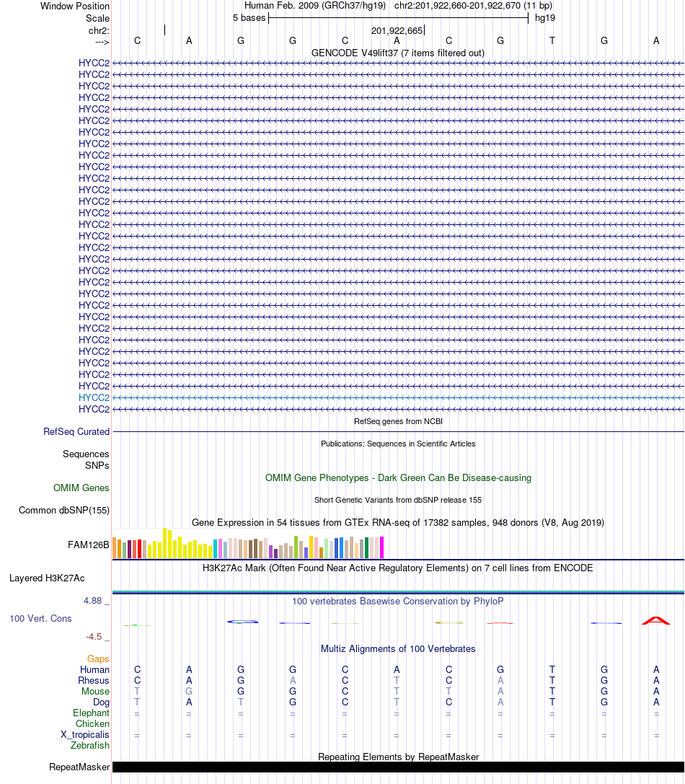Image resolution: width=685 pixels, height=784 pixels.
Task: Open the OMIM Gene Phenotypes title
Action: (x=398, y=477)
